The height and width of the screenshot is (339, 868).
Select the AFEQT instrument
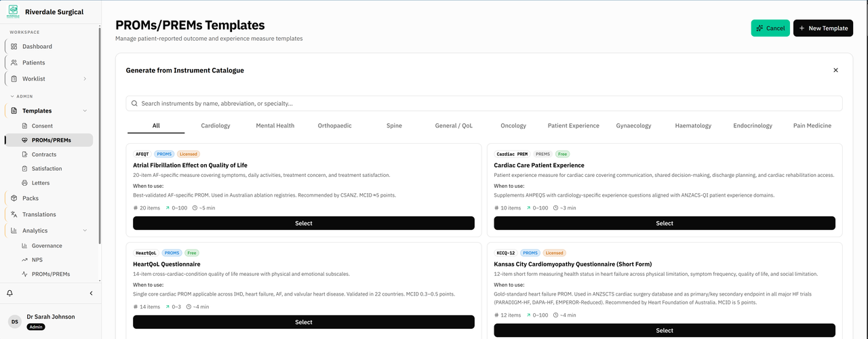(304, 223)
